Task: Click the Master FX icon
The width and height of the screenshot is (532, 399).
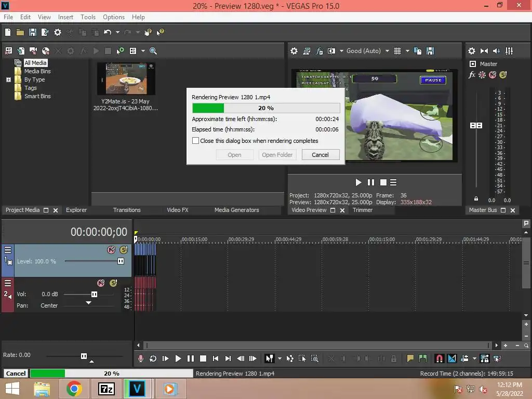Action: 472,75
